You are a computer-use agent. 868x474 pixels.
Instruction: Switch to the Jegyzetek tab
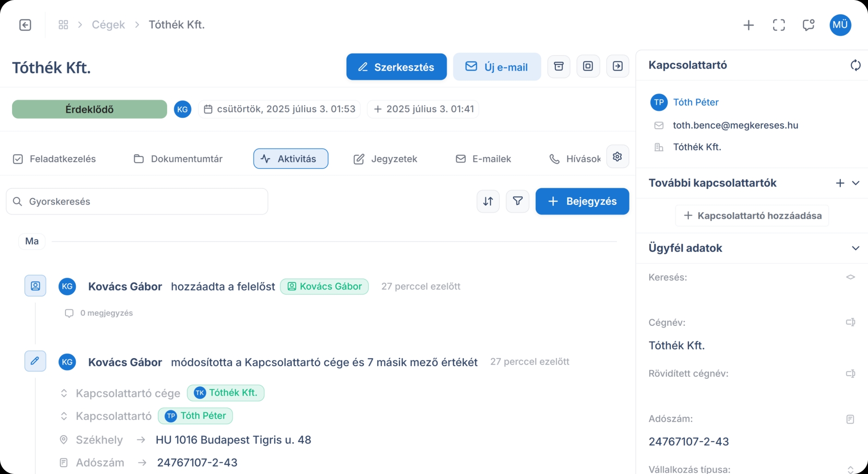pos(395,158)
